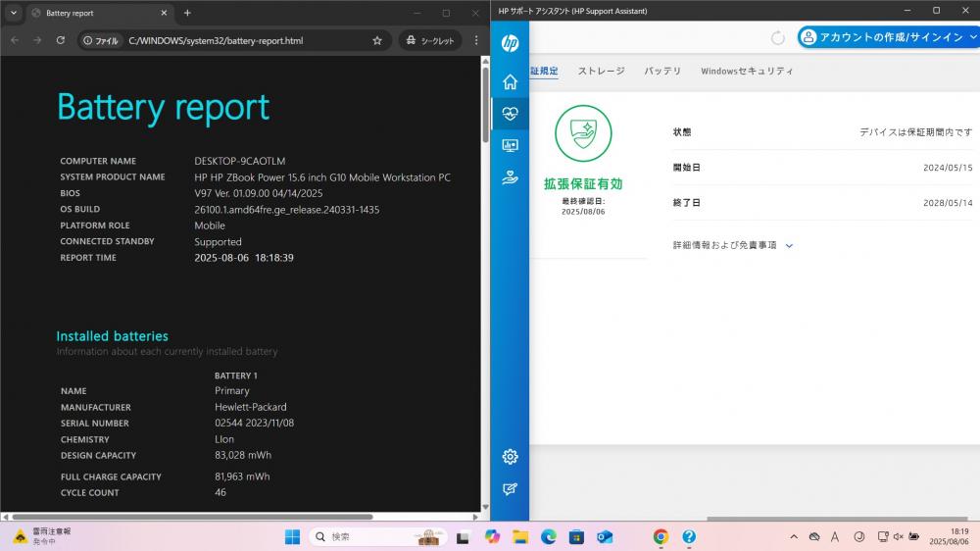This screenshot has width=980, height=551.
Task: Click the design capacity 83,028 mWh
Action: [x=243, y=455]
